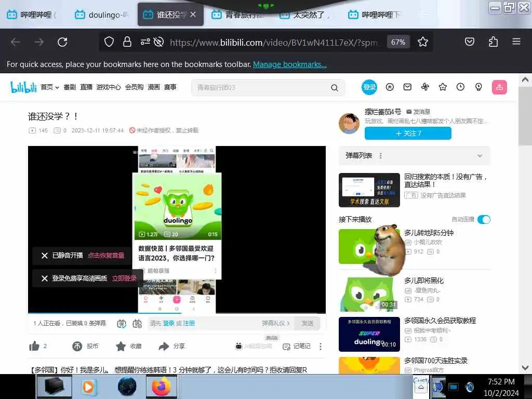Open the dynamics fan icon in header

[x=425, y=87]
